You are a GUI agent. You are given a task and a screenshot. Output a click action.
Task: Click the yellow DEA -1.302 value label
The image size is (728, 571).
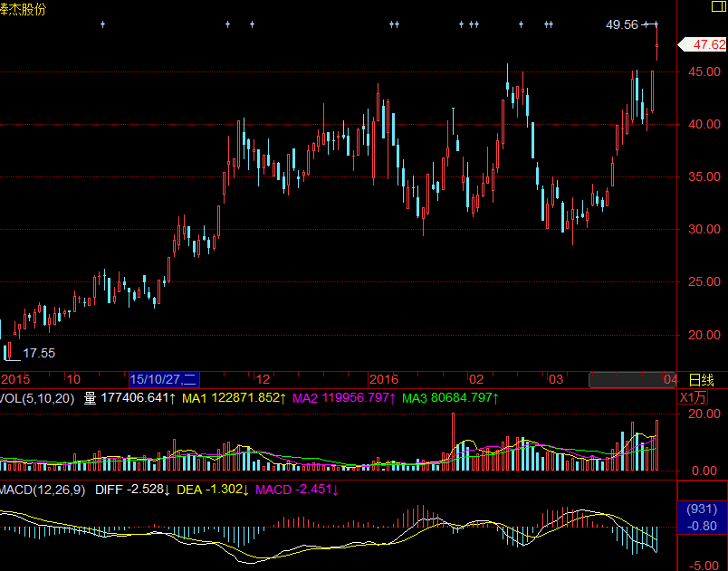tap(212, 490)
